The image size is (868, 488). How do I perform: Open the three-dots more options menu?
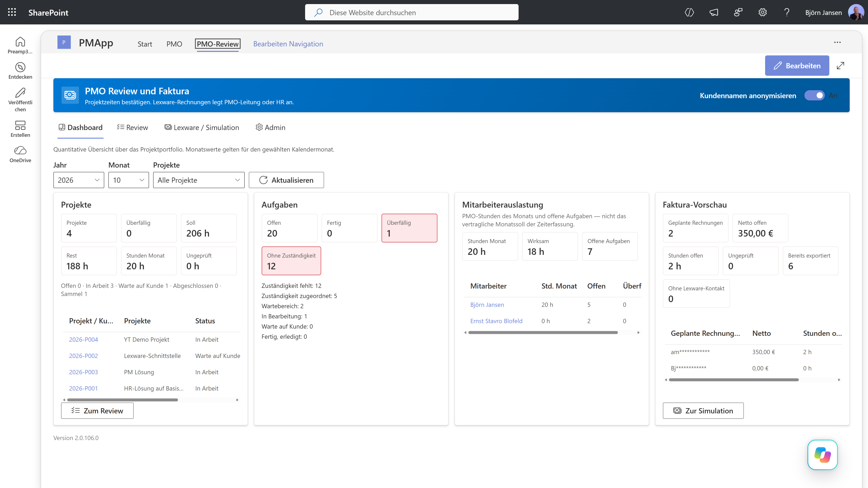pyautogui.click(x=837, y=43)
